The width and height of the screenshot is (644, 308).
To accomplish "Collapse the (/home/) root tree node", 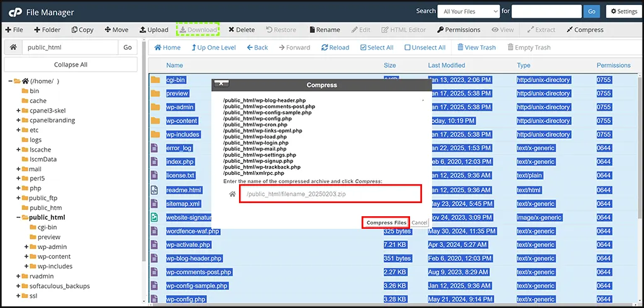I will [x=10, y=81].
